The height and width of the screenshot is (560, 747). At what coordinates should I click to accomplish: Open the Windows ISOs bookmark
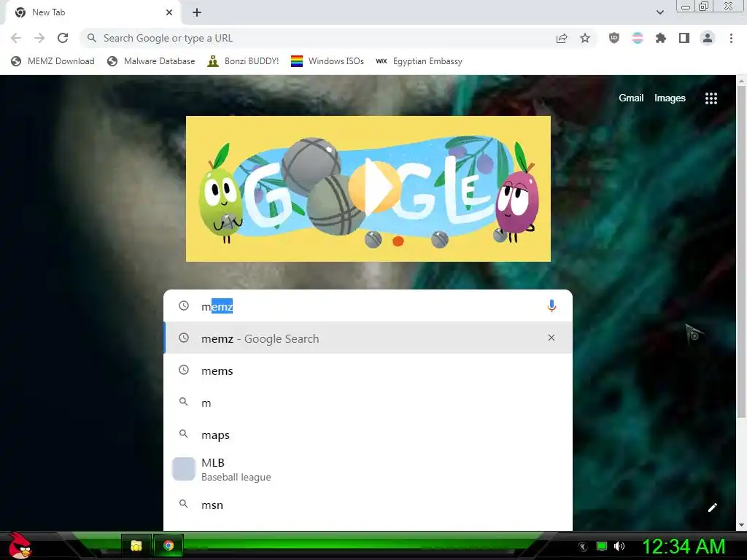[328, 61]
